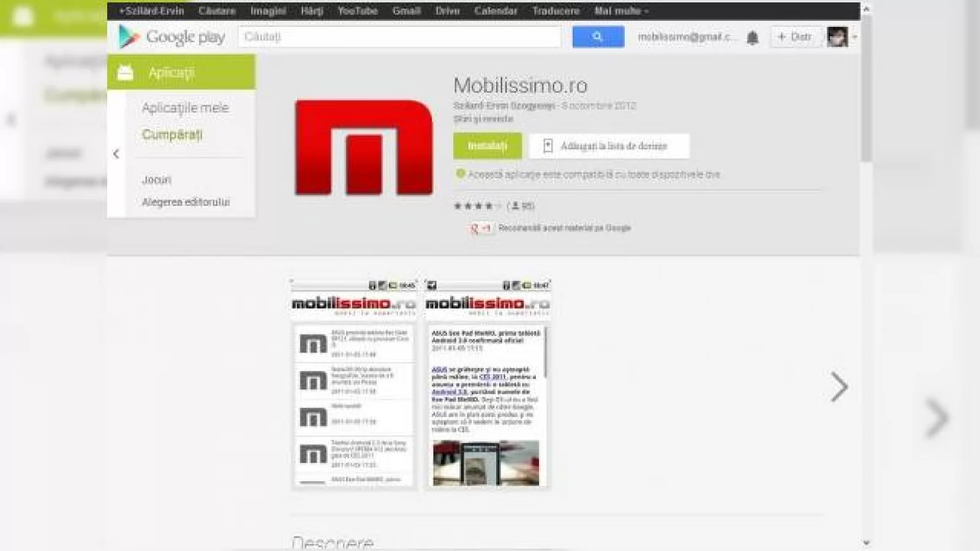
Task: Open Hărți in the Google bar
Action: coord(312,10)
